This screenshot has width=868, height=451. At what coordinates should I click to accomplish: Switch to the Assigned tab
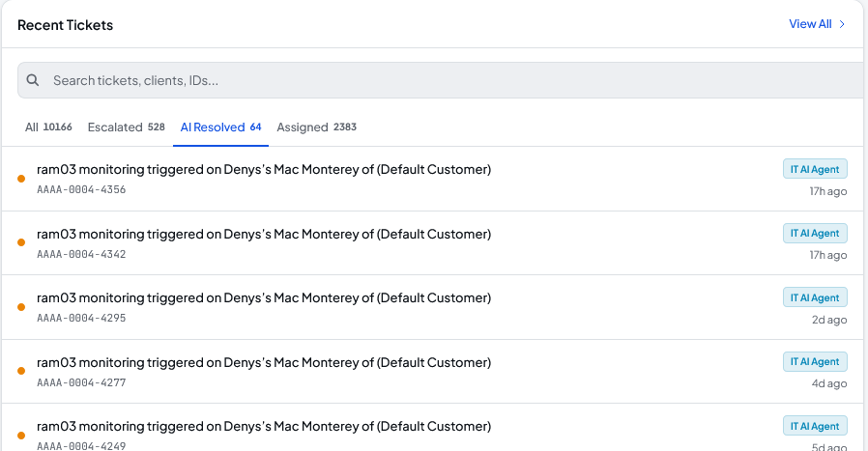pyautogui.click(x=317, y=127)
